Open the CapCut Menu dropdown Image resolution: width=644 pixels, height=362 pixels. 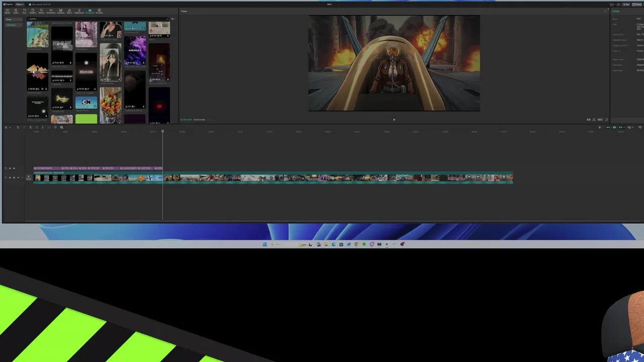tap(20, 5)
